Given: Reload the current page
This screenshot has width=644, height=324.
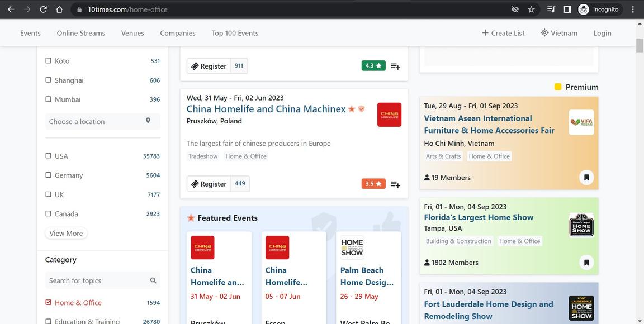Looking at the screenshot, I should [x=43, y=9].
